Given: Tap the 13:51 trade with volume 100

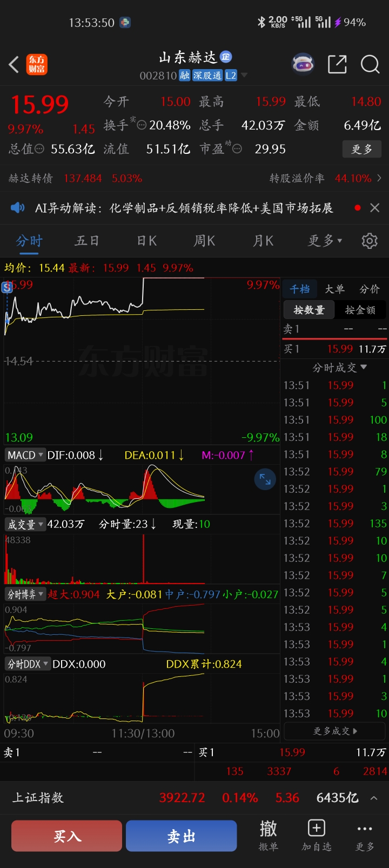Looking at the screenshot, I should 335,419.
